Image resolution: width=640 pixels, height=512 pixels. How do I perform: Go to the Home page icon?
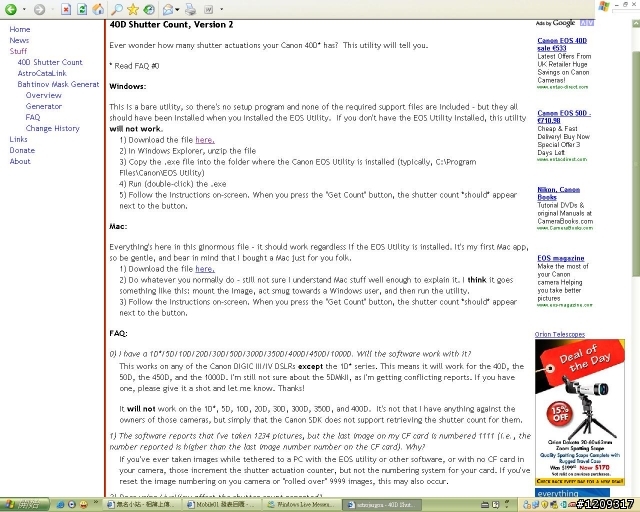tap(98, 9)
